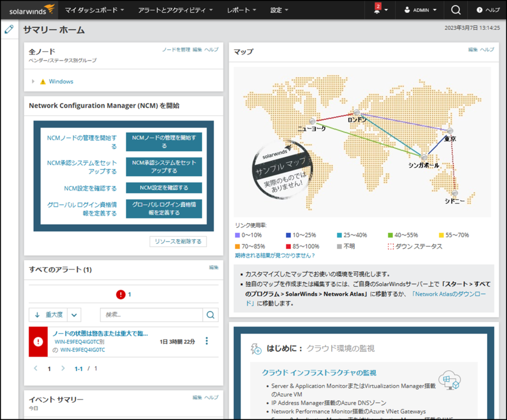The width and height of the screenshot is (507, 420).
Task: Open 設定 menu
Action: click(279, 10)
